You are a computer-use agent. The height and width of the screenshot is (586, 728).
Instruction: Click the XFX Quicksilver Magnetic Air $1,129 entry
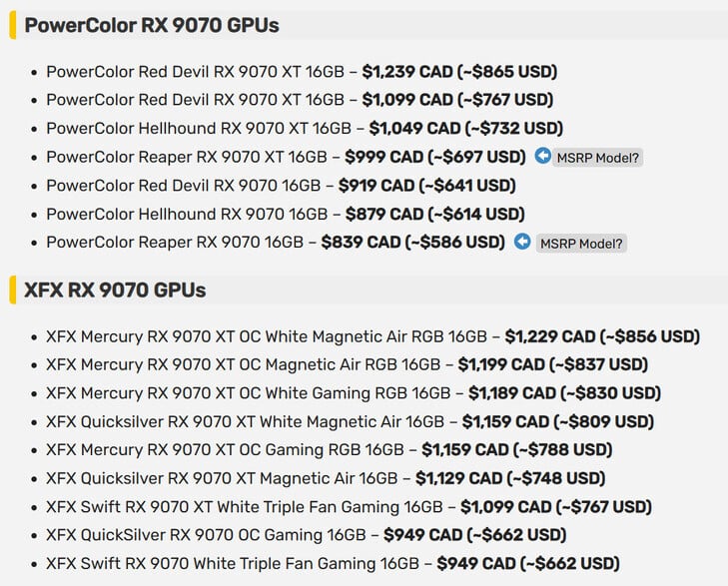pyautogui.click(x=326, y=478)
